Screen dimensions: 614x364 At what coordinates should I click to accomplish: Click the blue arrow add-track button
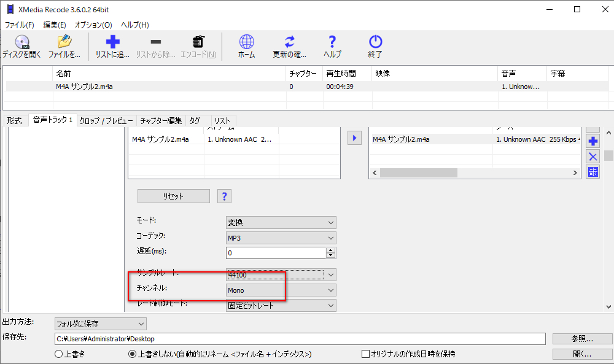pos(354,138)
